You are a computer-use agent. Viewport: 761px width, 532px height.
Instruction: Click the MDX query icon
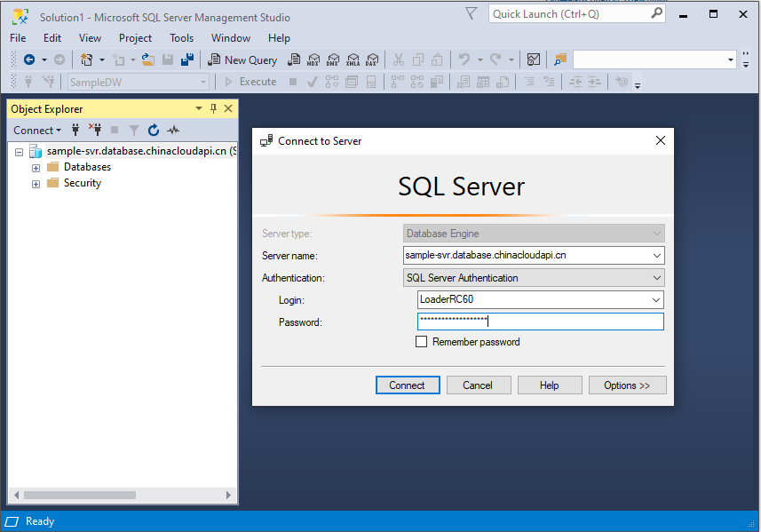click(x=313, y=60)
